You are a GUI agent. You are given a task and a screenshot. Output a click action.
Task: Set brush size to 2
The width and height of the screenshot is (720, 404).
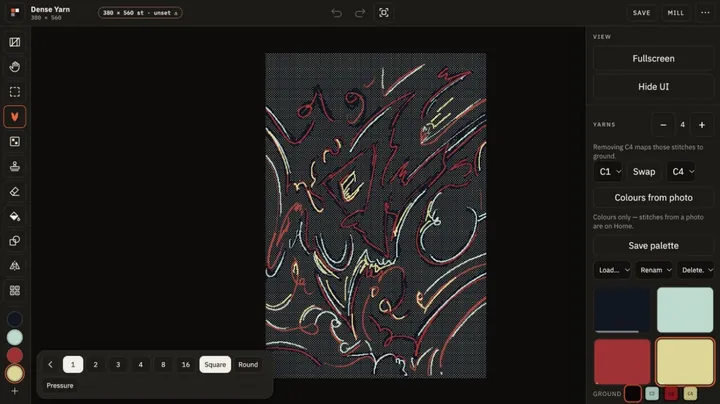point(96,365)
